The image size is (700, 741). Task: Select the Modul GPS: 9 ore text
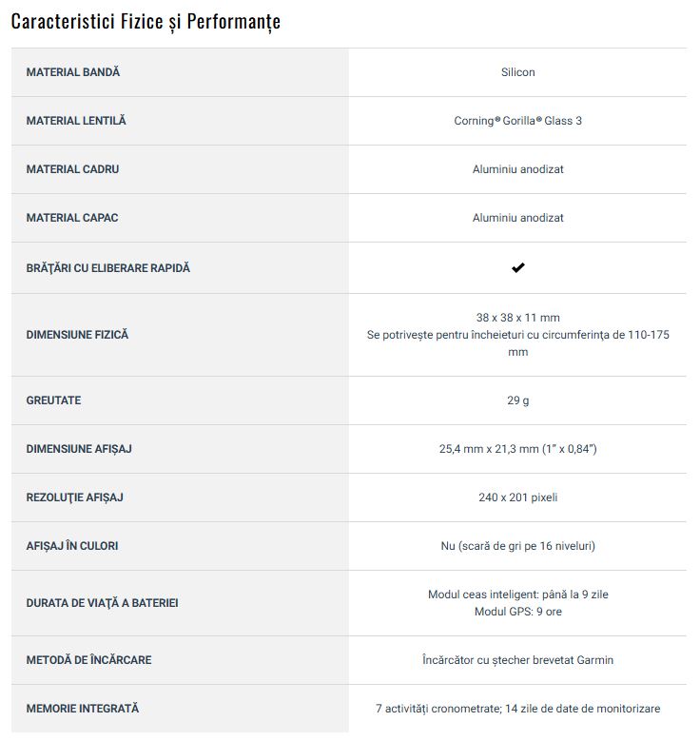point(517,612)
